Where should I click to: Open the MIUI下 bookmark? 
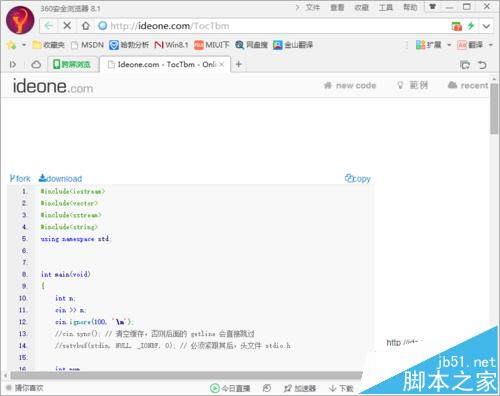[x=212, y=45]
